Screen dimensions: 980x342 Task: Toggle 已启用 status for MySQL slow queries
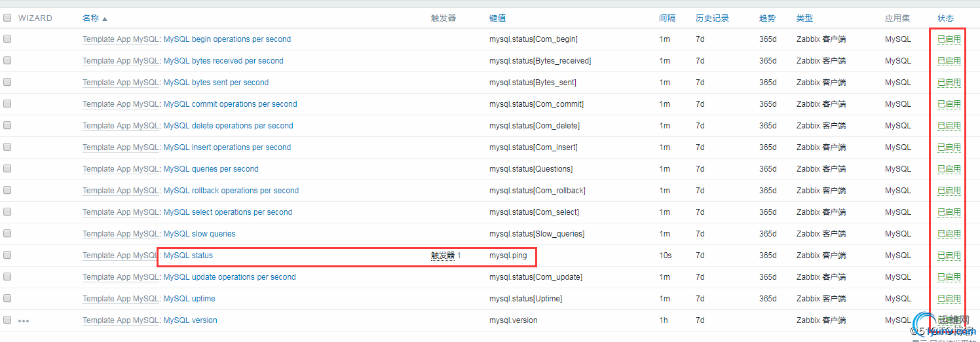pyautogui.click(x=949, y=234)
